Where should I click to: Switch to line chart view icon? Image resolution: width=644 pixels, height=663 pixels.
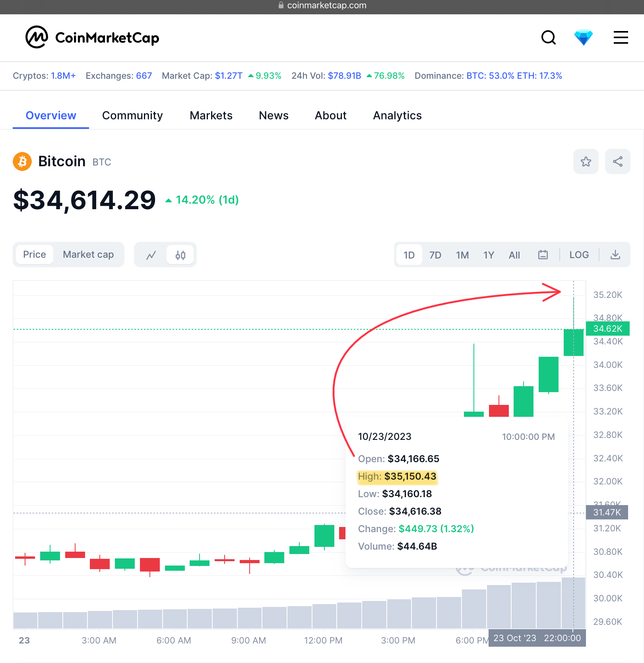(151, 255)
